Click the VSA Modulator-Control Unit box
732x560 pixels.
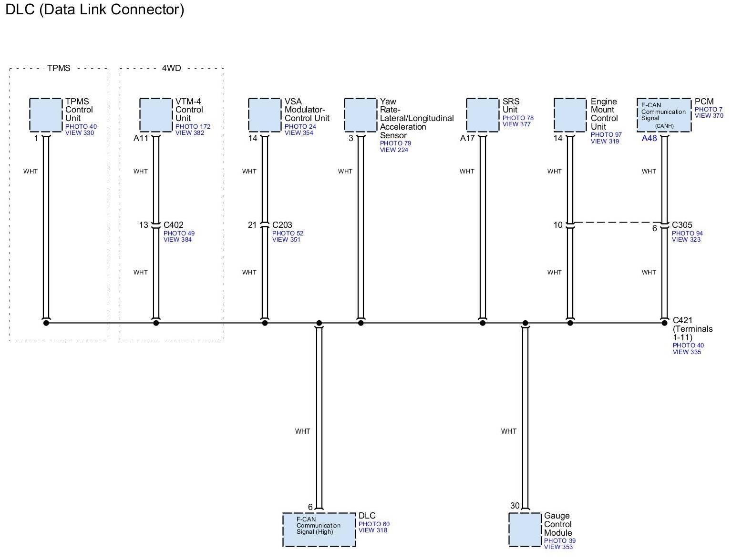pyautogui.click(x=265, y=115)
